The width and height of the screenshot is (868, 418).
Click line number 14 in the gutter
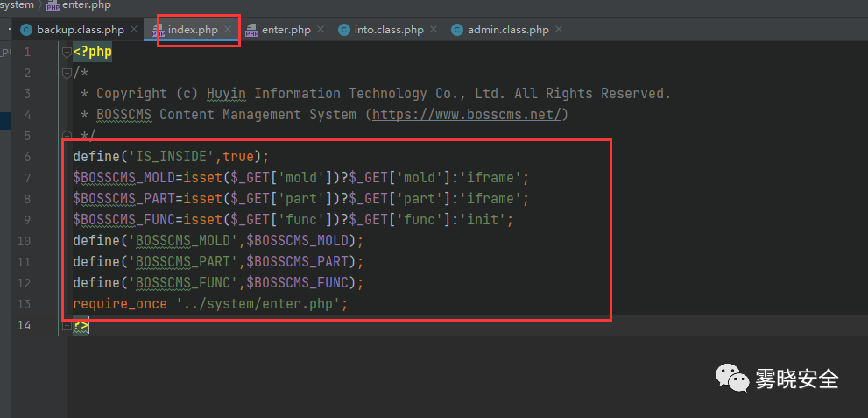pos(24,325)
